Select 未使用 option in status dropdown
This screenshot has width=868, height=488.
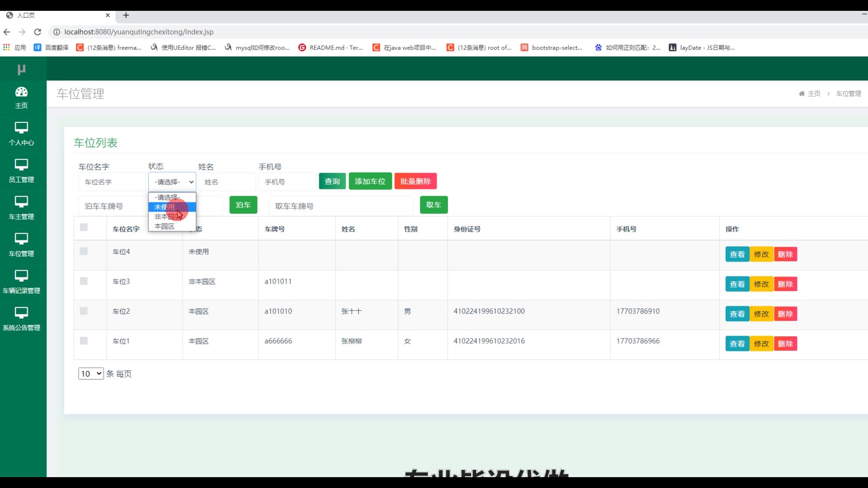pos(165,207)
